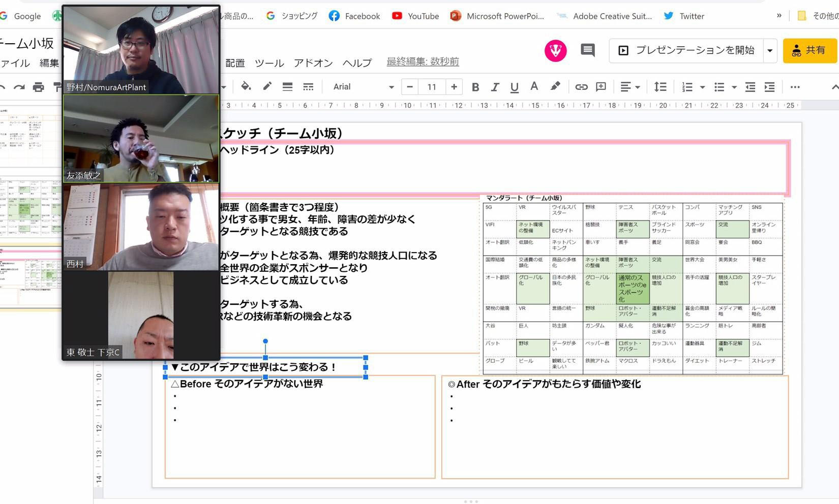Screen dimensions: 839x504
Task: Click the center cell 通常のスポーツのeスポーツ化
Action: [632, 289]
